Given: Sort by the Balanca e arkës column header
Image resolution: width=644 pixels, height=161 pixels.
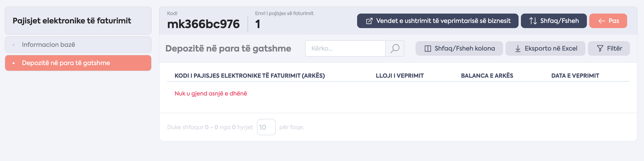Looking at the screenshot, I should coord(487,76).
